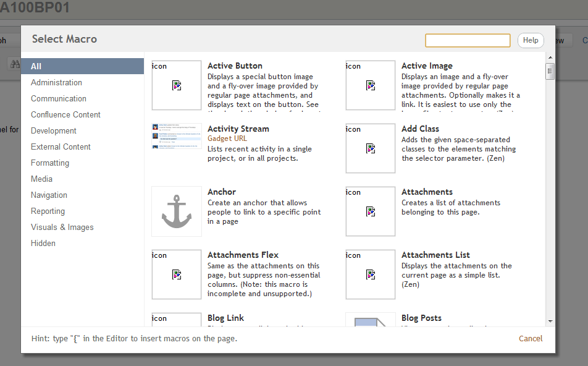
Task: Pick the Add Class macro title
Action: point(420,129)
